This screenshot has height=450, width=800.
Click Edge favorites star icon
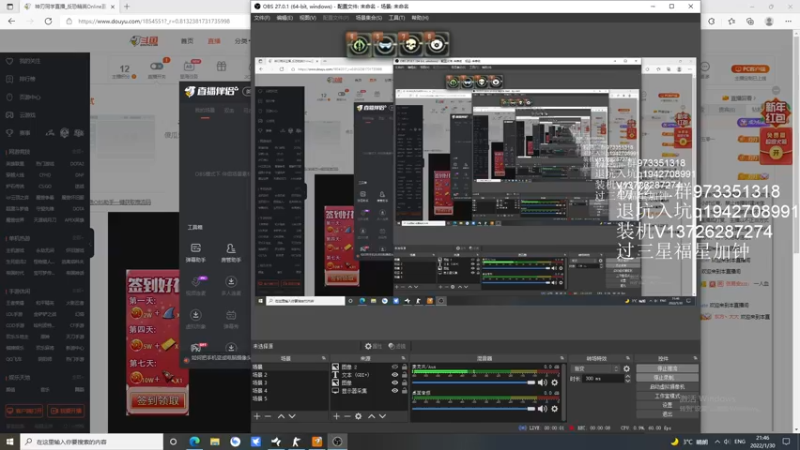click(732, 21)
